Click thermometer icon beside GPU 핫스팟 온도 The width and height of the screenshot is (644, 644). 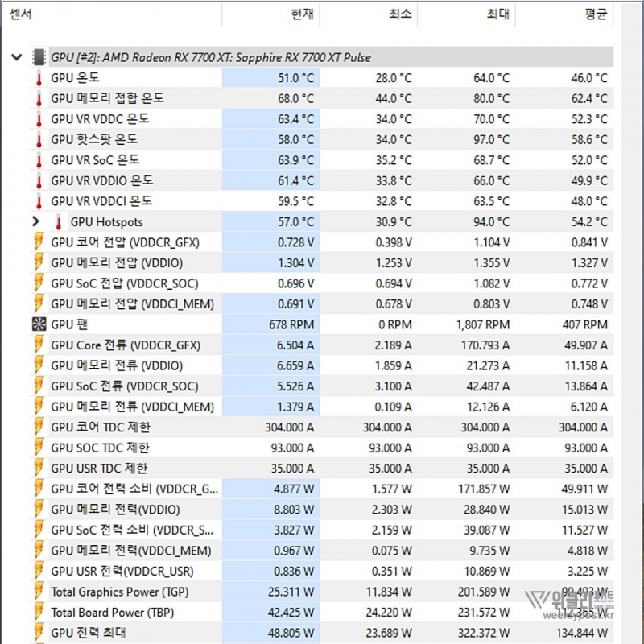[38, 139]
